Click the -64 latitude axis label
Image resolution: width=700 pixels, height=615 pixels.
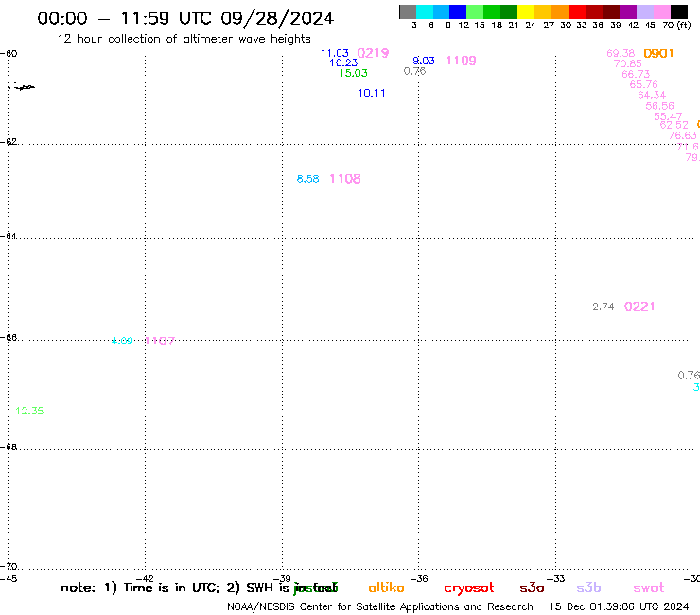pyautogui.click(x=9, y=237)
